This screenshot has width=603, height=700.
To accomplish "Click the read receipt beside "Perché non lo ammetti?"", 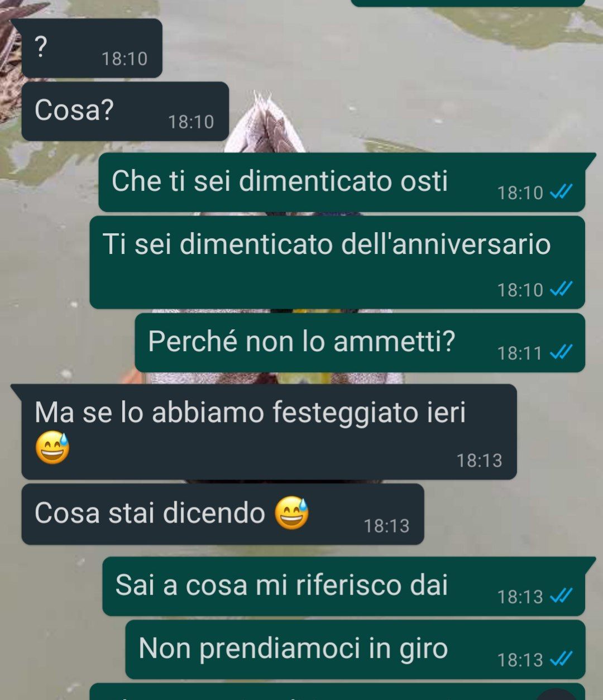I will tap(561, 352).
